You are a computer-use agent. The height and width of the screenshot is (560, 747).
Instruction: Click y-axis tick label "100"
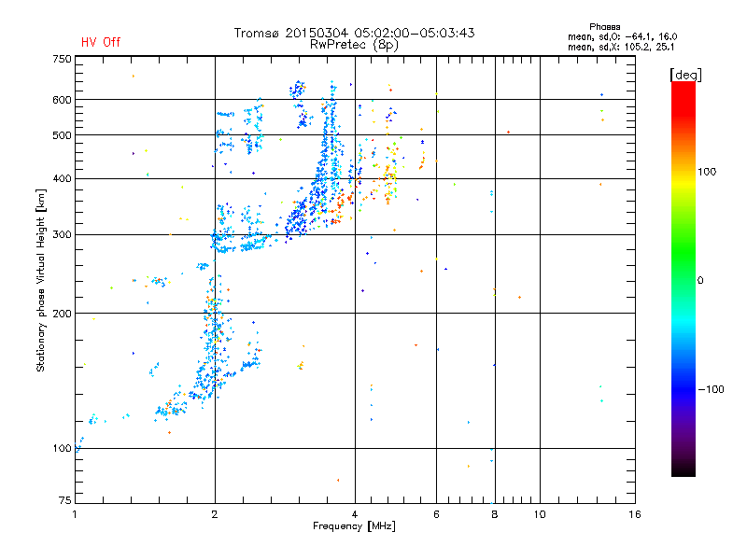click(x=62, y=448)
